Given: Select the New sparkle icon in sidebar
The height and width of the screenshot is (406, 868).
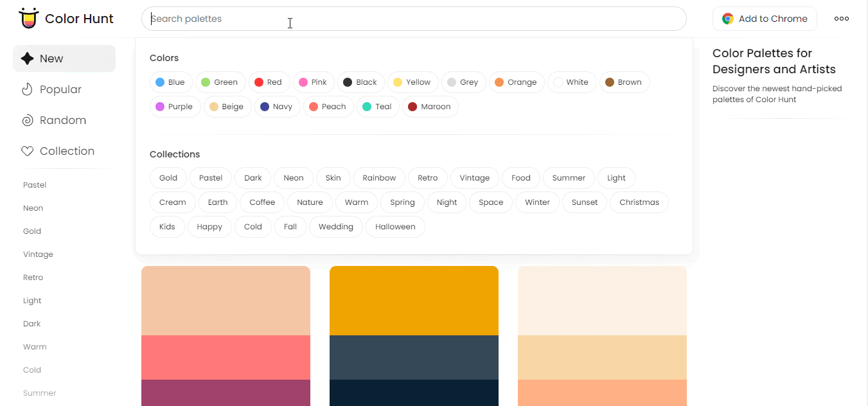Looking at the screenshot, I should (27, 58).
